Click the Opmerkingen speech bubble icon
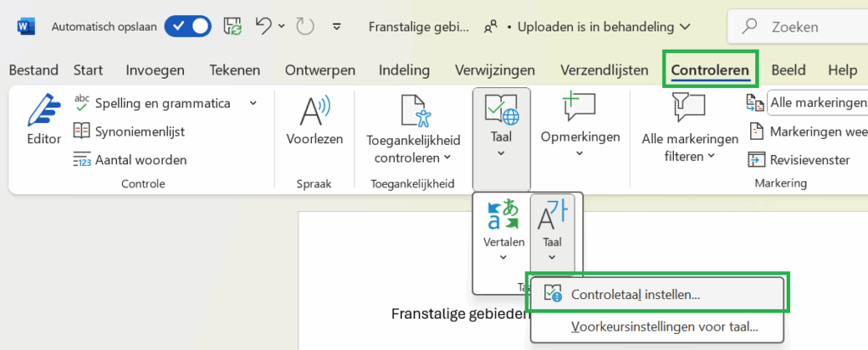868x350 pixels. [579, 106]
